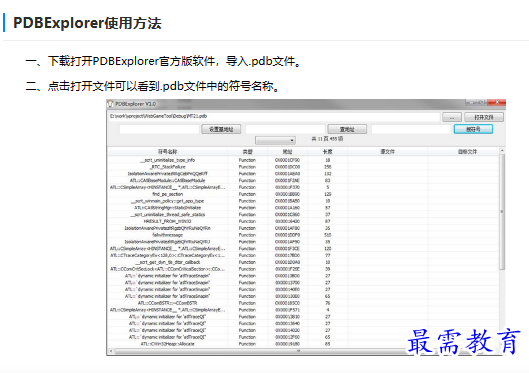The image size is (529, 373).
Task: Click the highlighted 查符号 button
Action: pyautogui.click(x=473, y=129)
